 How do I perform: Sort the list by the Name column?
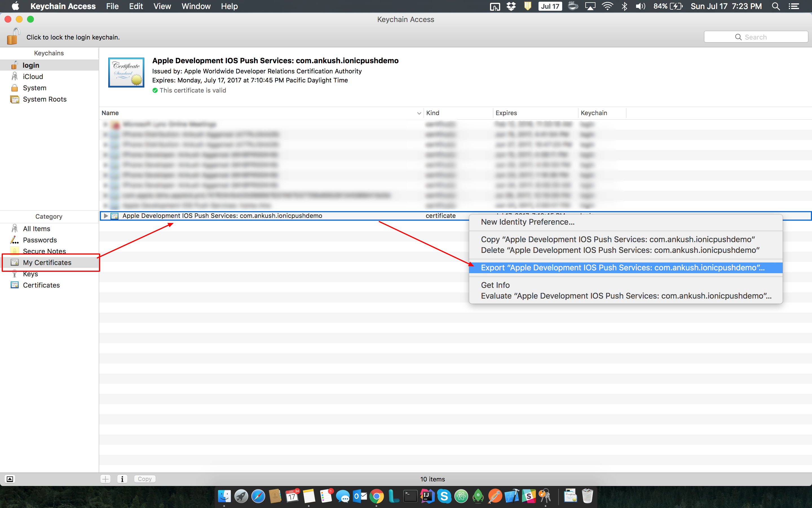pyautogui.click(x=261, y=113)
